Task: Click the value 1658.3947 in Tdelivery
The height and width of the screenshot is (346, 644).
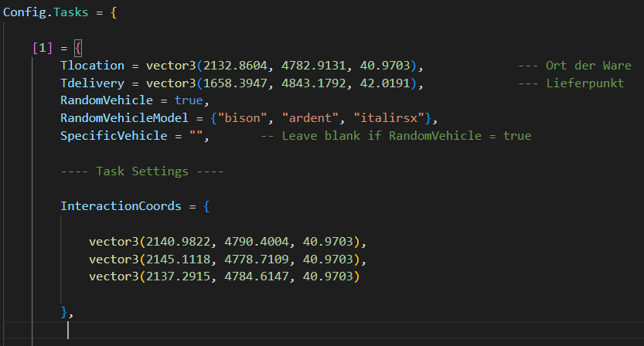Action: 235,83
